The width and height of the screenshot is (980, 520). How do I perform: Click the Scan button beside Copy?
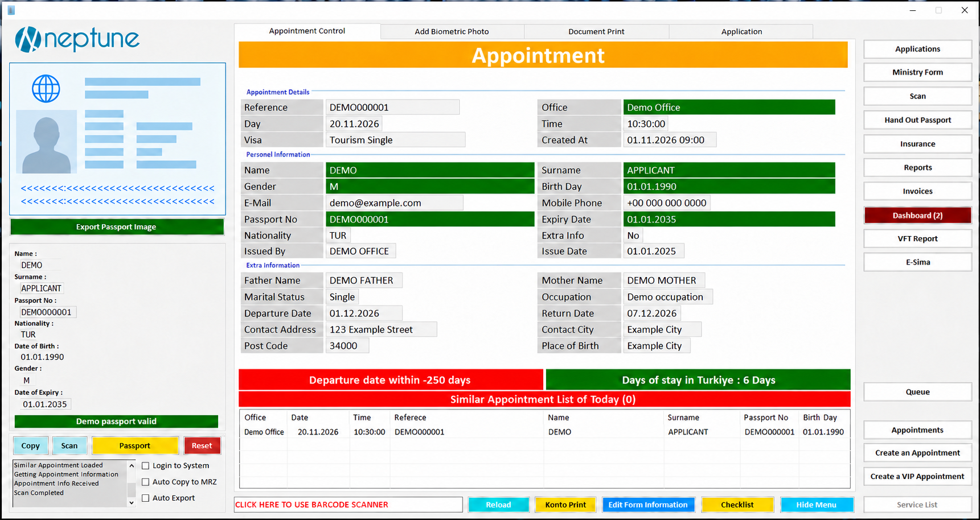[x=69, y=445]
